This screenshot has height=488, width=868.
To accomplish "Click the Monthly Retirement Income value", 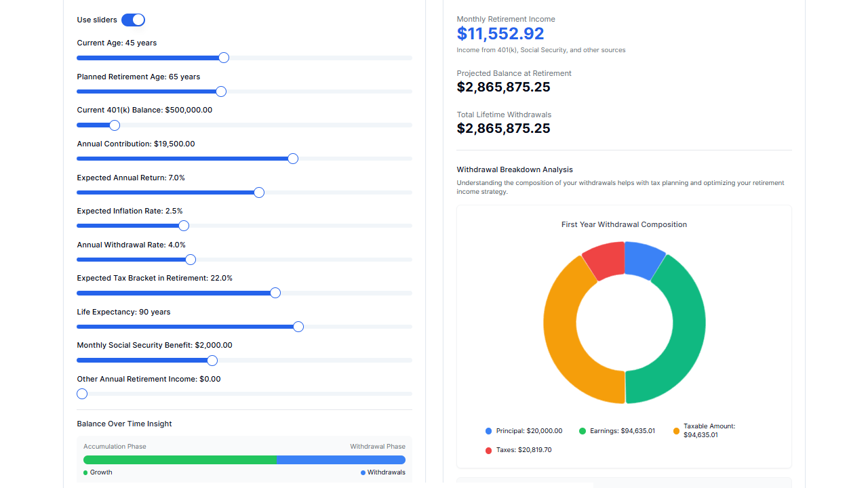I will [x=500, y=33].
